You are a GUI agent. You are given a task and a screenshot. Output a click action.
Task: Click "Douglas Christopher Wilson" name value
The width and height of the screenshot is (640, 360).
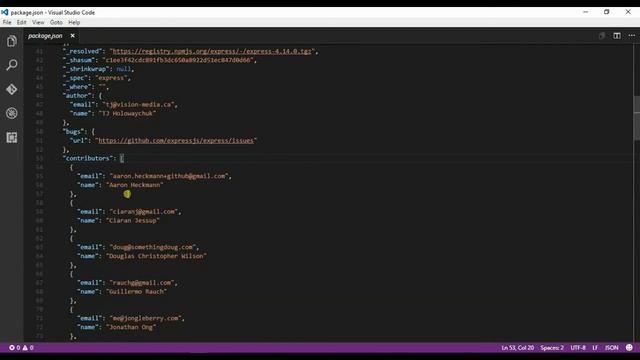click(156, 256)
